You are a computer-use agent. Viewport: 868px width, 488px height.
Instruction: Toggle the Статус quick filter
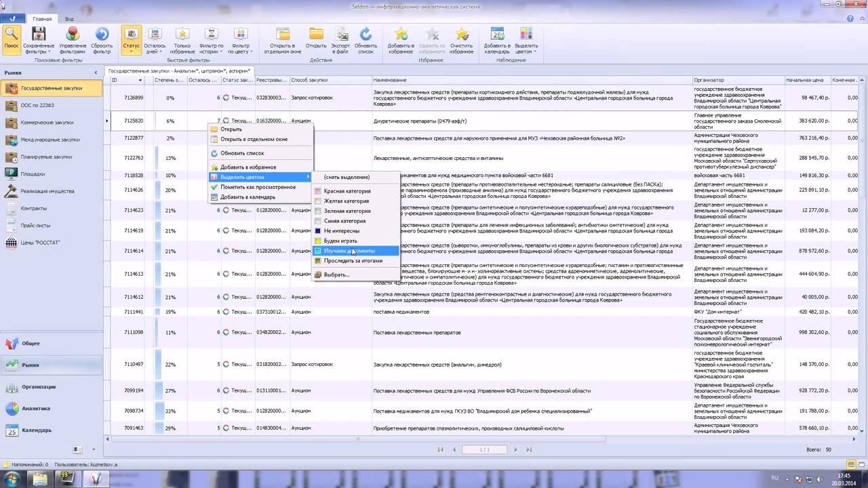coord(131,40)
